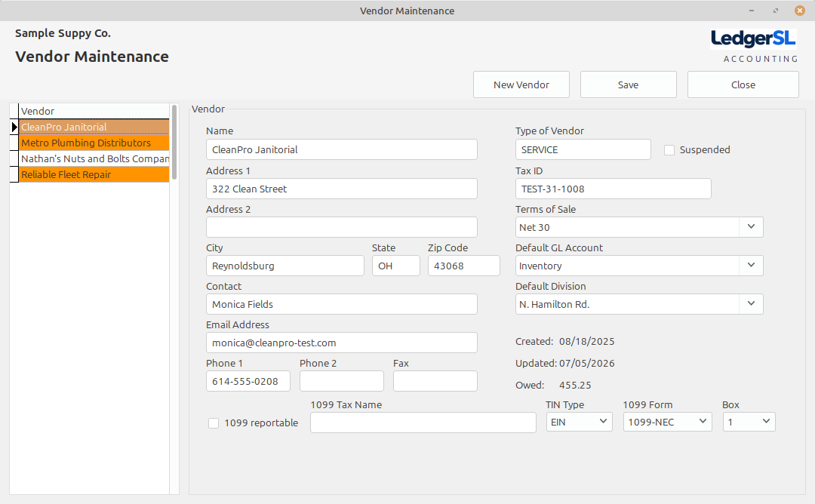Click the Updated date 07/05/2026
Viewport: 815px width, 504px height.
click(x=587, y=363)
